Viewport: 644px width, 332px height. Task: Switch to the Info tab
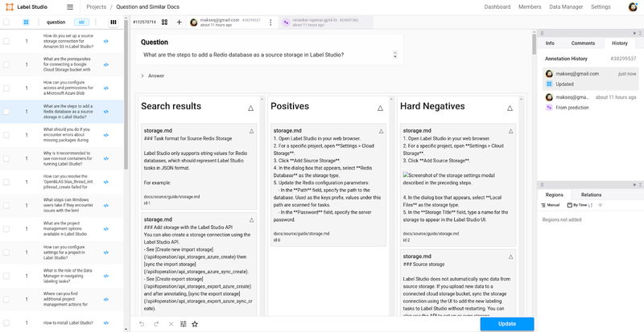[x=550, y=43]
